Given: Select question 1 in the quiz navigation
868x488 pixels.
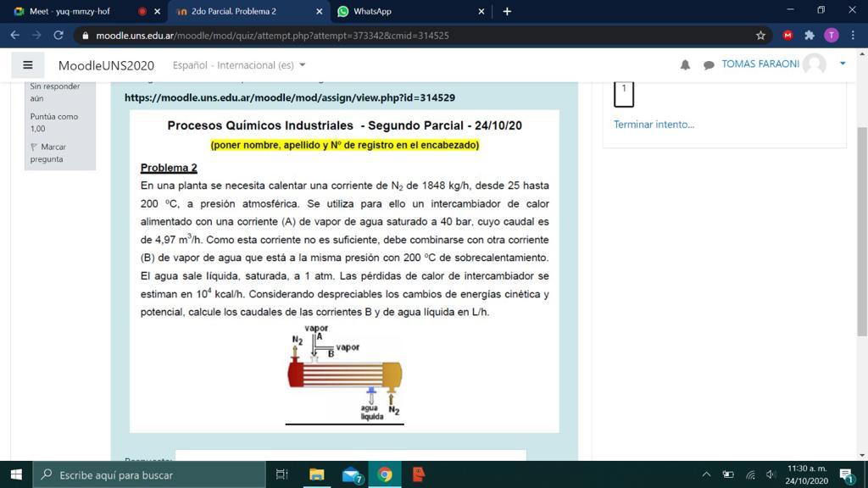Looking at the screenshot, I should (624, 93).
